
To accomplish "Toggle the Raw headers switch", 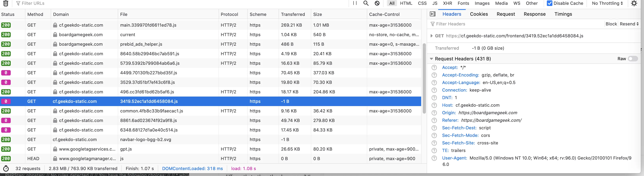I will pyautogui.click(x=633, y=59).
